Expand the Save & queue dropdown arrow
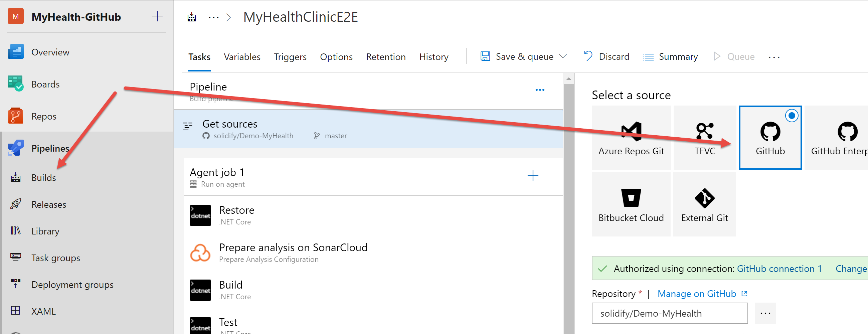 coord(562,56)
